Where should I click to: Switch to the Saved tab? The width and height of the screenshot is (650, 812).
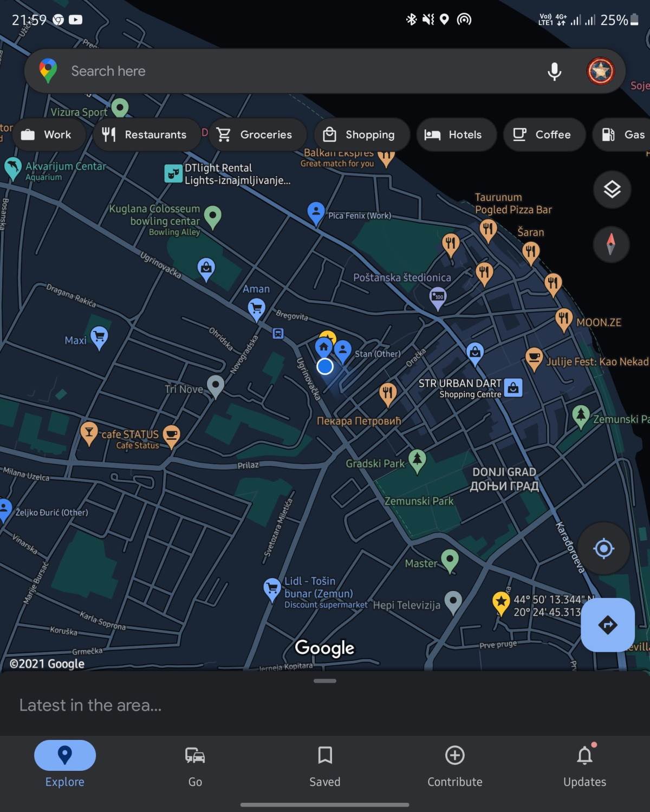pyautogui.click(x=324, y=765)
